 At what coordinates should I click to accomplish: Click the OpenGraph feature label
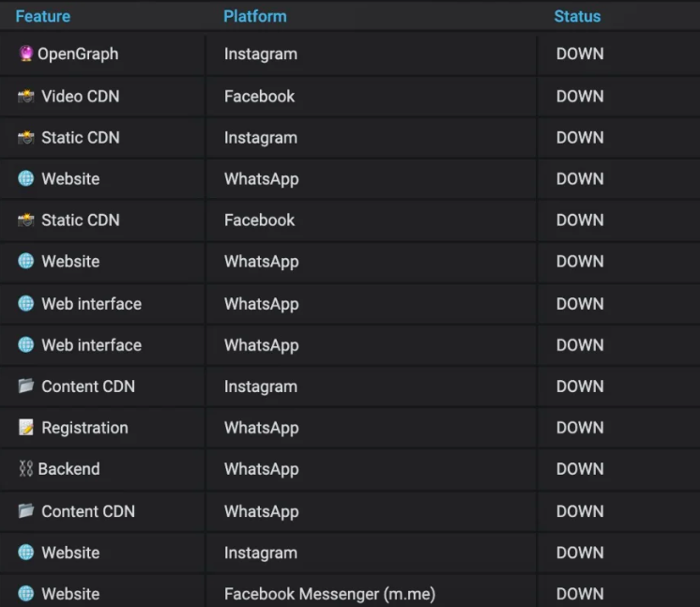78,54
